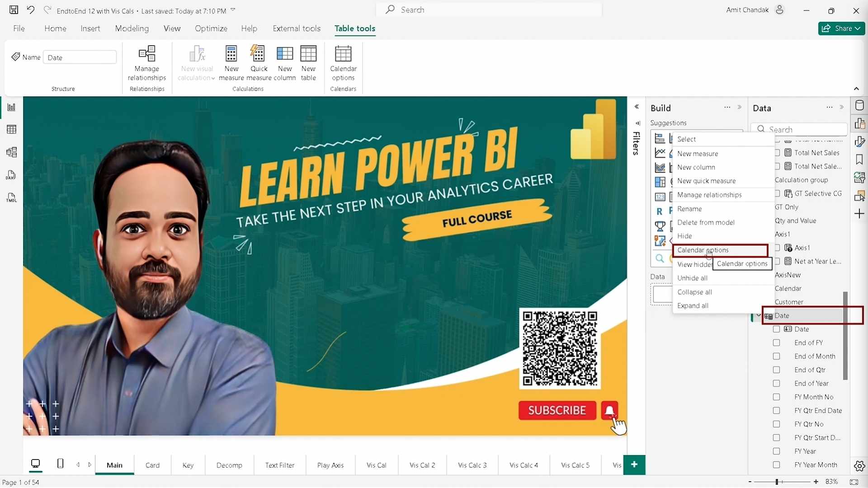Image resolution: width=868 pixels, height=488 pixels.
Task: Switch to the Decomp page tab
Action: 229,465
